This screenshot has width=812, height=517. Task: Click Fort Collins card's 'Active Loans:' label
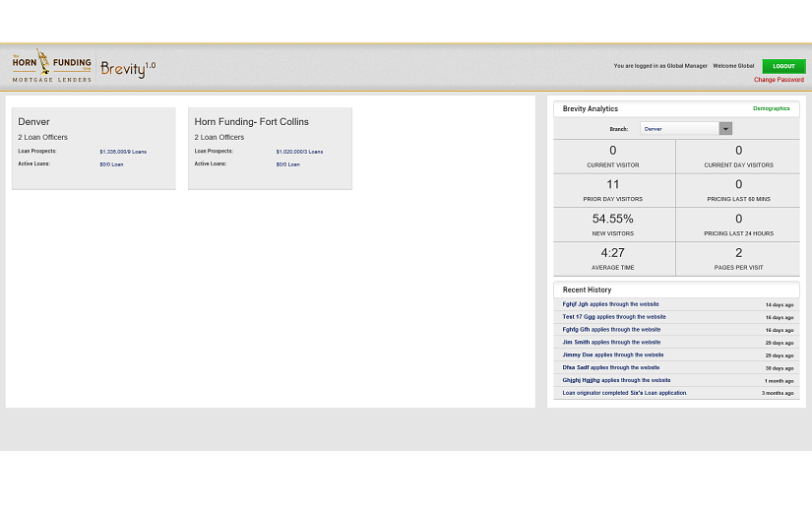(x=211, y=163)
